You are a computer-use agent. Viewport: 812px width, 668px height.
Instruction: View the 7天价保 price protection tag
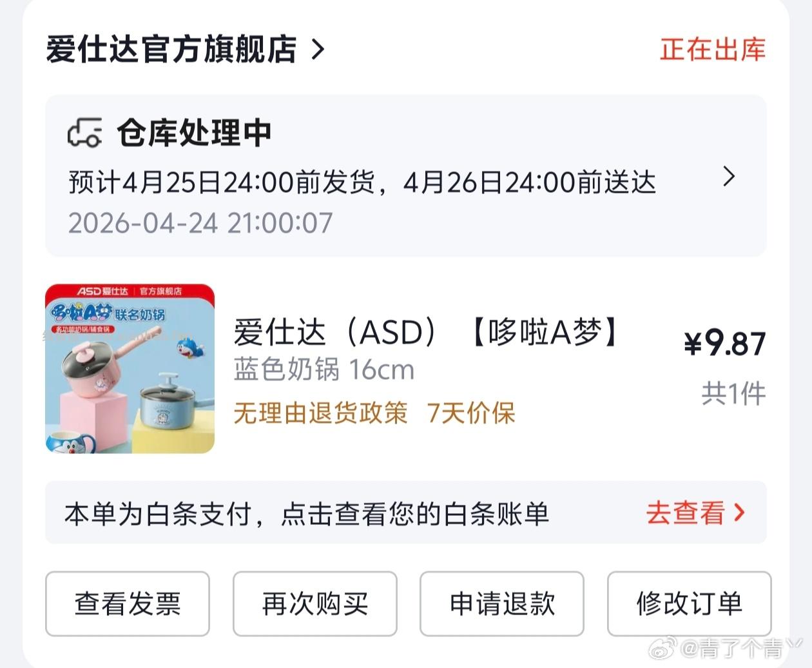(471, 413)
